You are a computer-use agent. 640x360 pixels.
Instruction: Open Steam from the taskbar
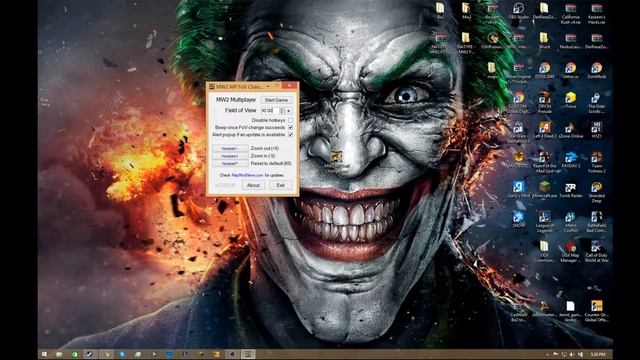[x=90, y=354]
